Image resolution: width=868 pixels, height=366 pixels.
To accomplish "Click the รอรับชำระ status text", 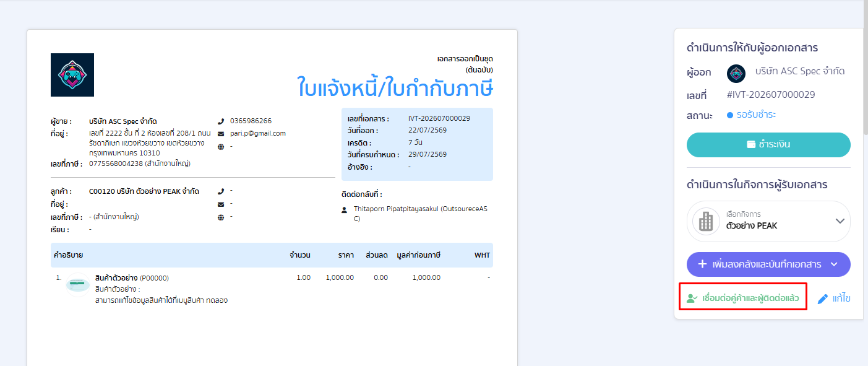I will pos(756,115).
